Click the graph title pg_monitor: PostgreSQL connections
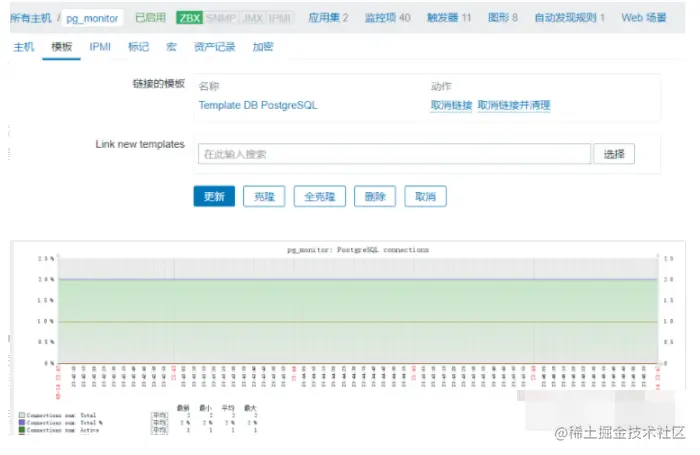This screenshot has width=700, height=455. coord(358,250)
